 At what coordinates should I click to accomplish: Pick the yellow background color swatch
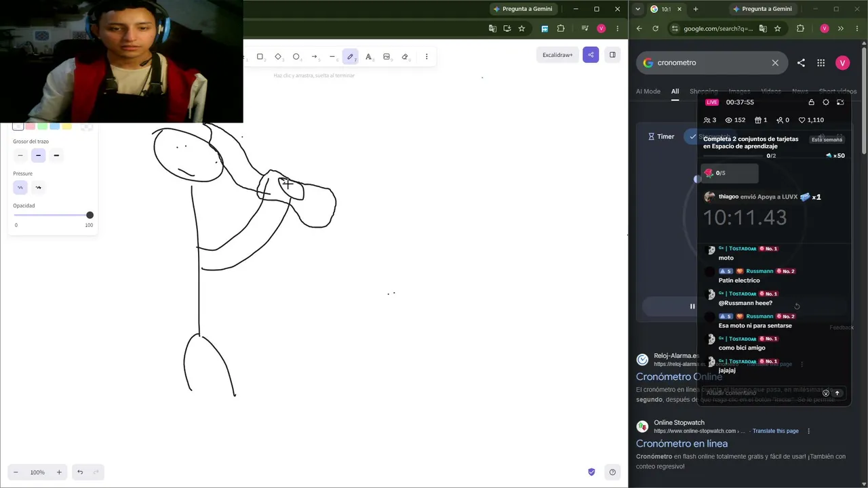click(66, 126)
